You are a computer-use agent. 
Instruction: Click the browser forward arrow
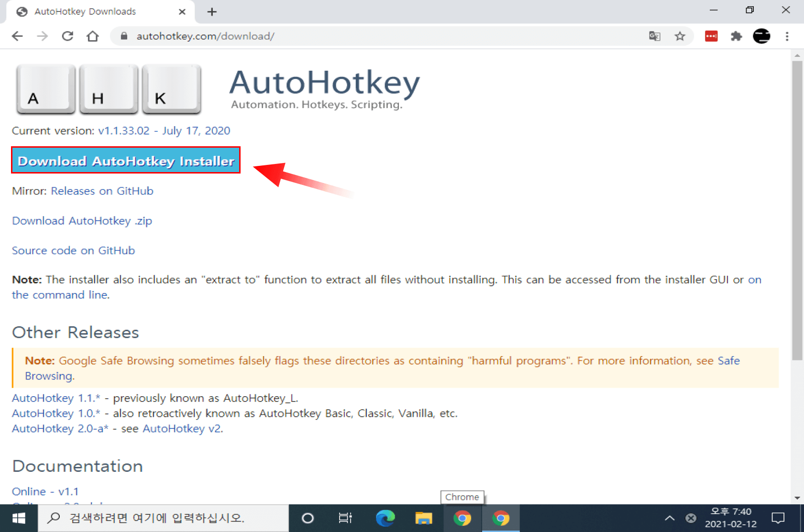coord(43,36)
